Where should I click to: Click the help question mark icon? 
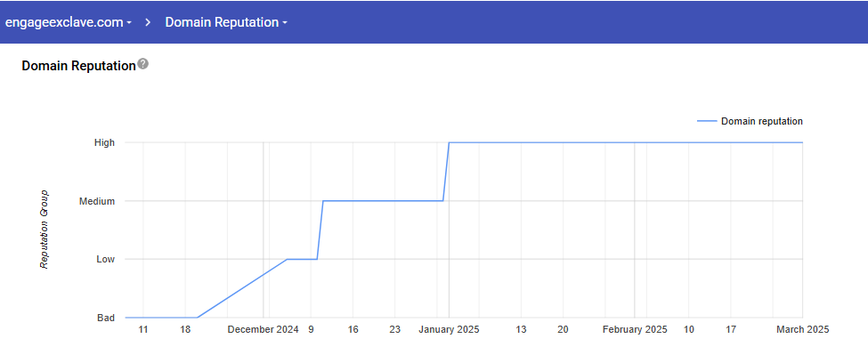(142, 65)
